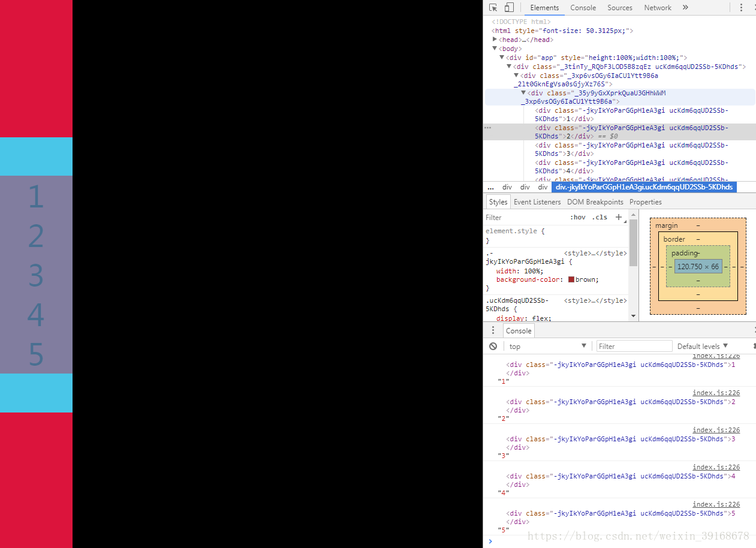
Task: Open DevTools customize menu (three dots)
Action: coord(741,8)
